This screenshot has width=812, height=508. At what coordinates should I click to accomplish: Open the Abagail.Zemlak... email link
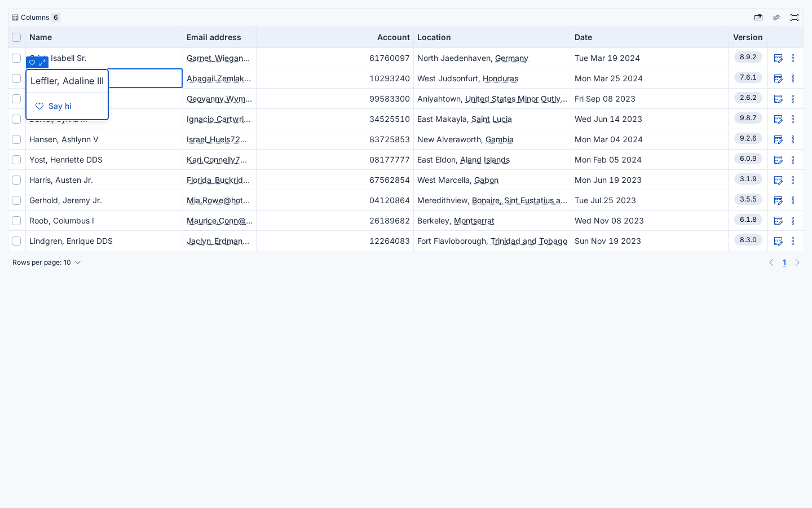coord(219,78)
